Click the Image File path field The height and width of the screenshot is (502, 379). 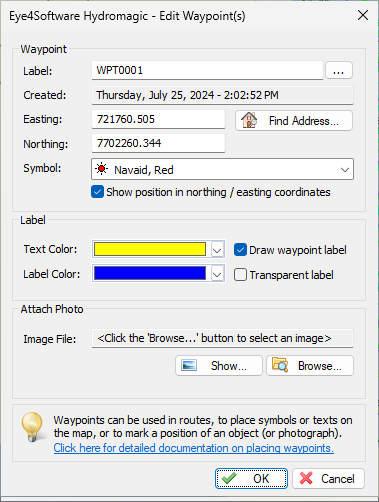pyautogui.click(x=222, y=338)
